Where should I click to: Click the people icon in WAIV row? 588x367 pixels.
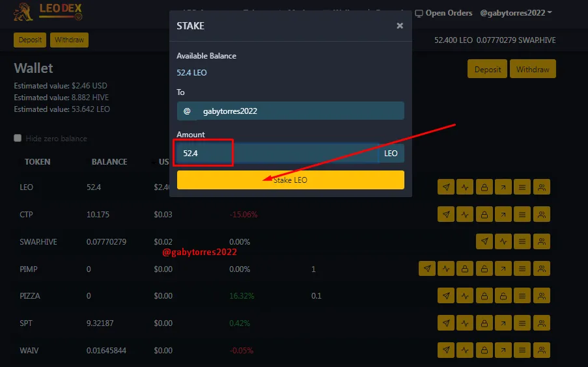542,350
